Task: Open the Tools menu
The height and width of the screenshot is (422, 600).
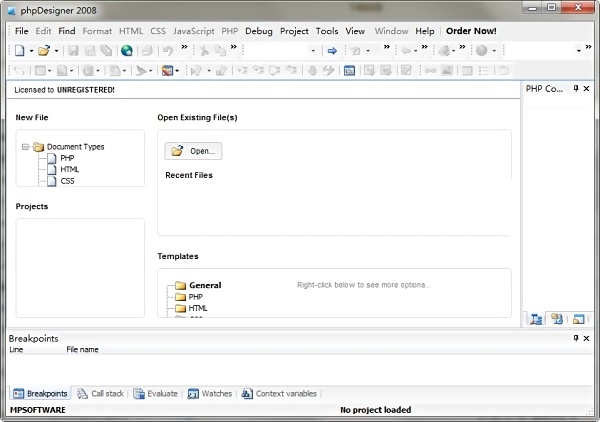Action: tap(327, 31)
